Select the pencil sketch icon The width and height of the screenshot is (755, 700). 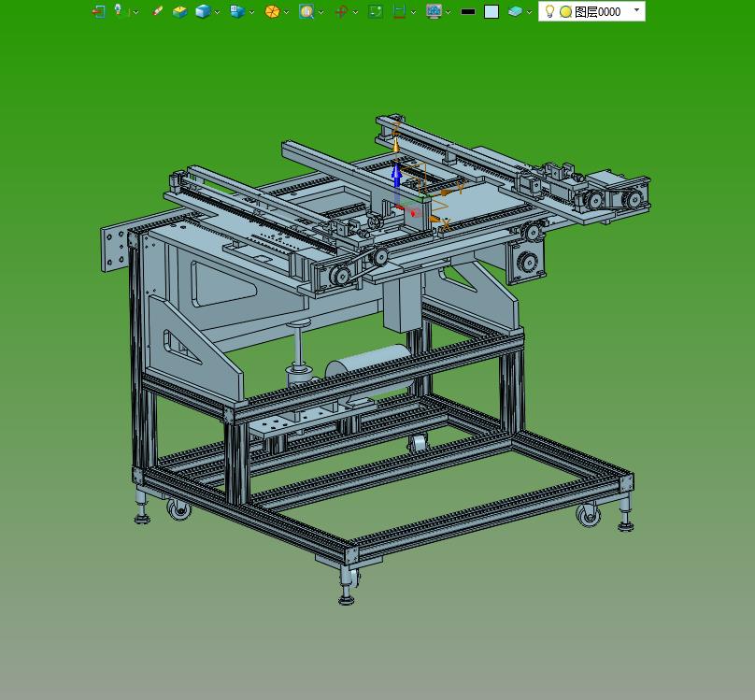pos(158,11)
